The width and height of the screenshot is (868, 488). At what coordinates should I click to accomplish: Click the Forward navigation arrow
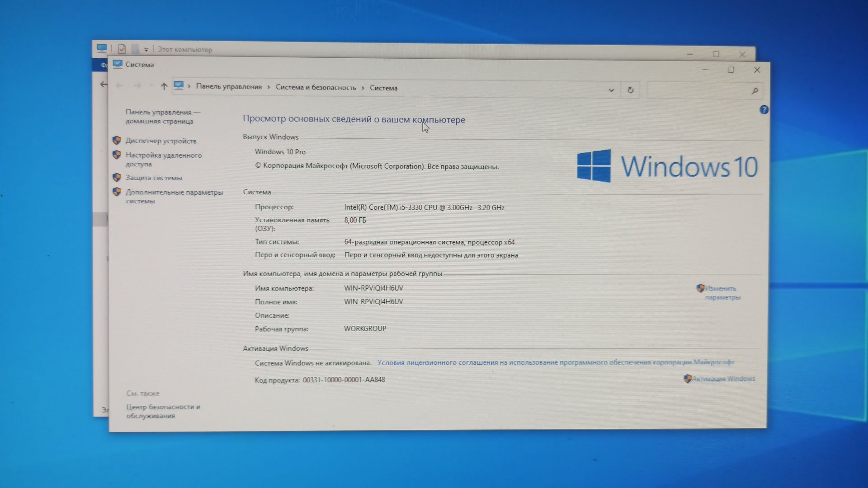[137, 85]
